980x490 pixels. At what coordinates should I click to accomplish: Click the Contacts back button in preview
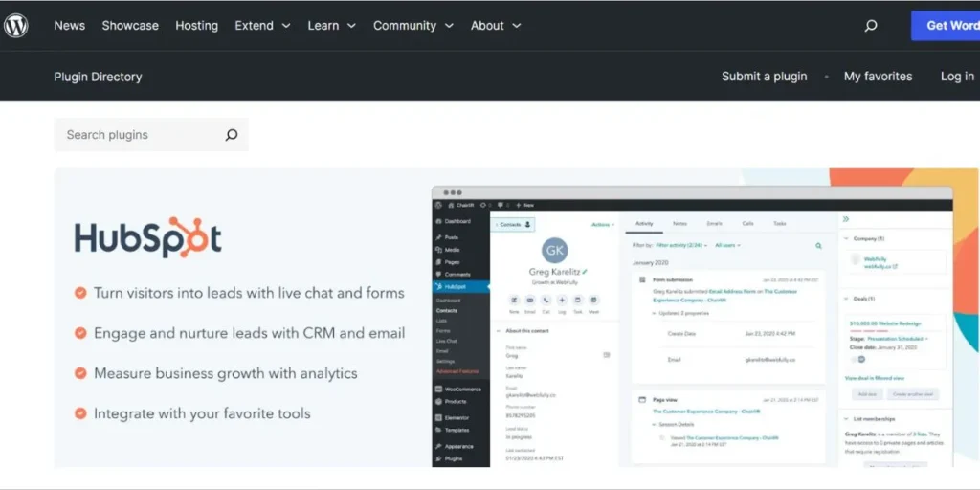[x=513, y=224]
